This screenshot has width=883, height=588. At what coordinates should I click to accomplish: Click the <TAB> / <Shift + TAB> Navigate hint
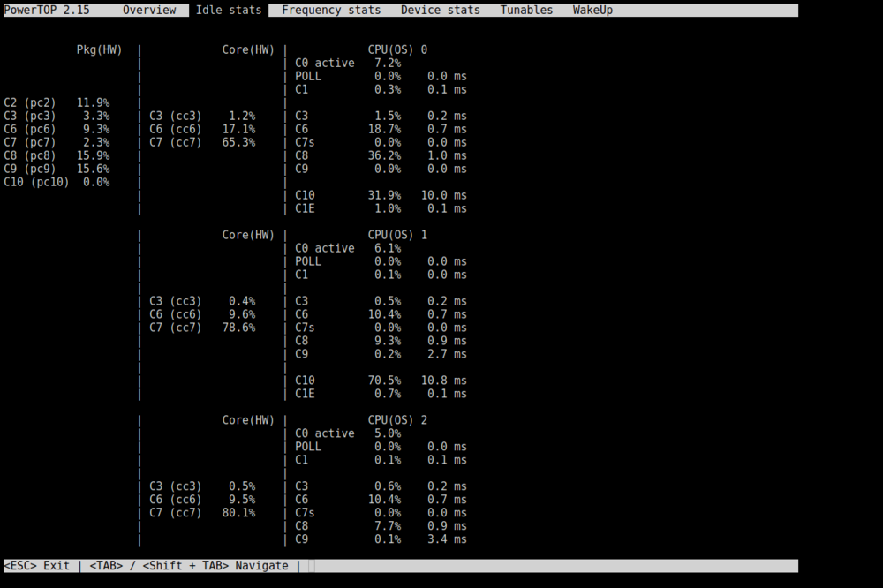tap(189, 565)
